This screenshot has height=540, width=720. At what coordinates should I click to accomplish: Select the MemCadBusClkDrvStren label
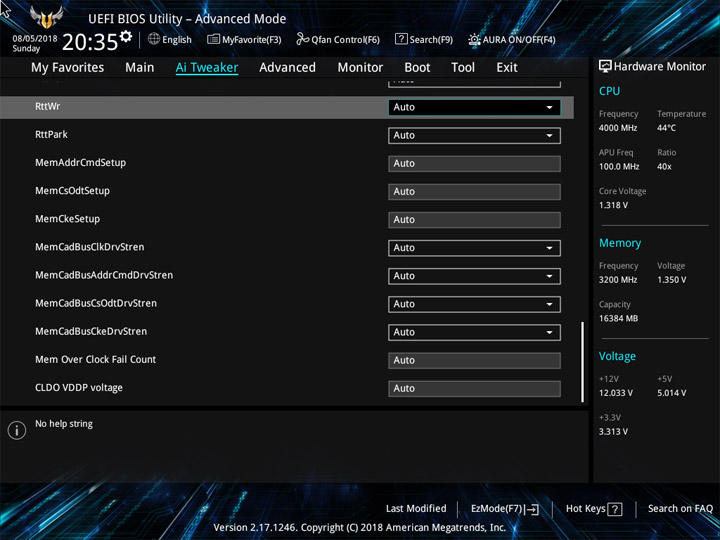90,247
